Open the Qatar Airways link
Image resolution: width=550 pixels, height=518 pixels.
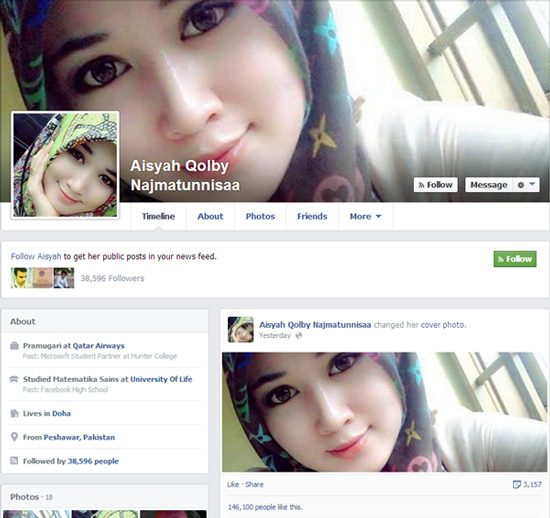point(99,346)
